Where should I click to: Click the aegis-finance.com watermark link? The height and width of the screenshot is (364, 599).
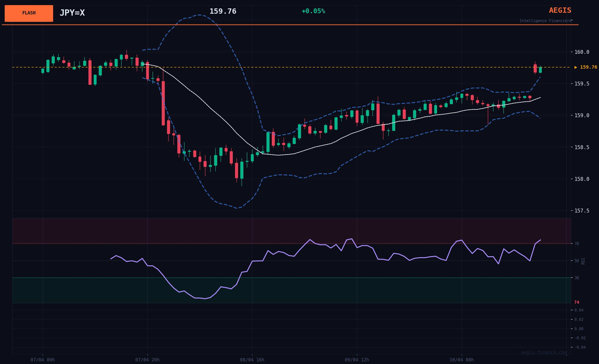pyautogui.click(x=543, y=352)
